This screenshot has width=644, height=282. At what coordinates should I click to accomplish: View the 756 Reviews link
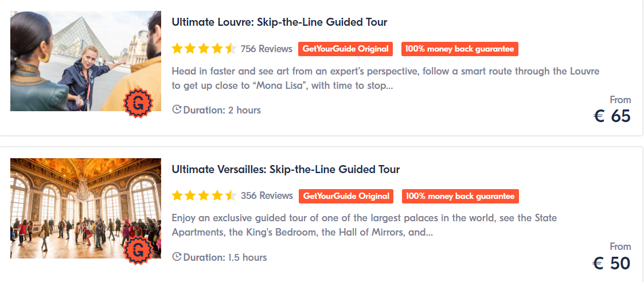point(267,49)
